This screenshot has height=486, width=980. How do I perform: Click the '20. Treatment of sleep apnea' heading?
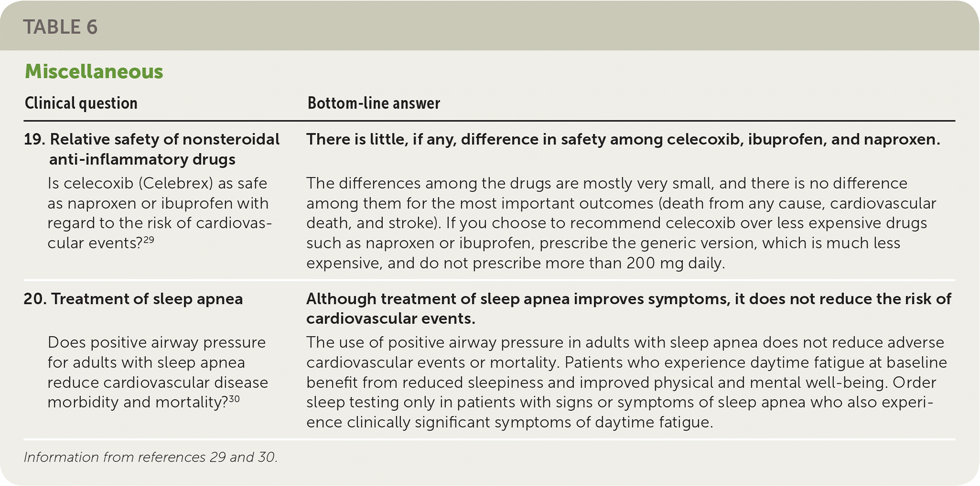pos(134,299)
